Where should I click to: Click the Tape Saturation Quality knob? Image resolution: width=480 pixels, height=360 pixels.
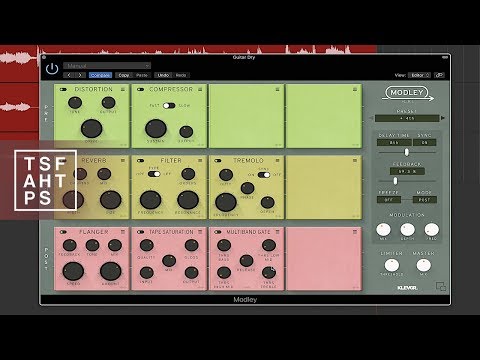[x=147, y=245]
